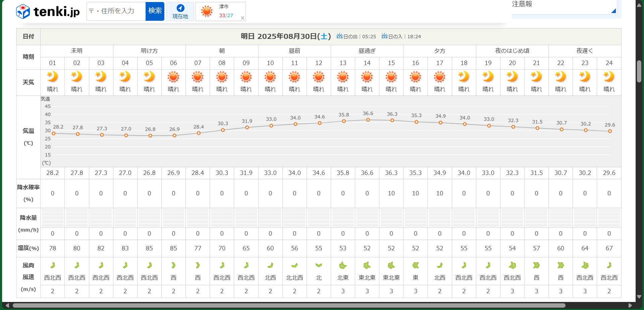The height and width of the screenshot is (310, 644).
Task: Click the vertical scrollbar down arrow
Action: (639, 297)
